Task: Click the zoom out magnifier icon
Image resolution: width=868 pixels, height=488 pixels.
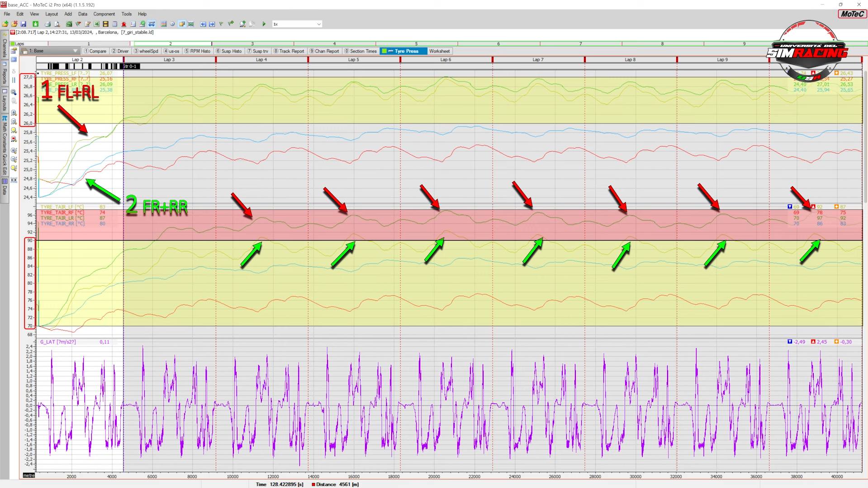Action: pyautogui.click(x=14, y=122)
